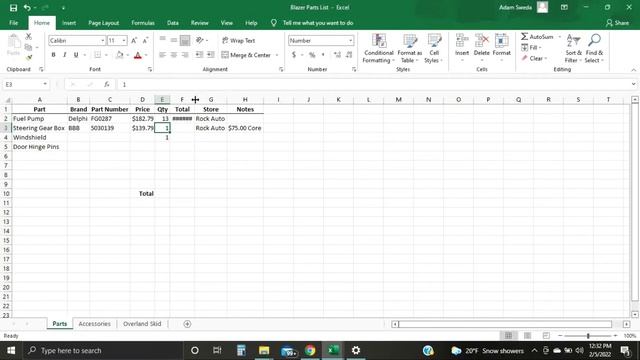Image resolution: width=640 pixels, height=360 pixels.
Task: Open Conditional Formatting menu
Action: [379, 48]
